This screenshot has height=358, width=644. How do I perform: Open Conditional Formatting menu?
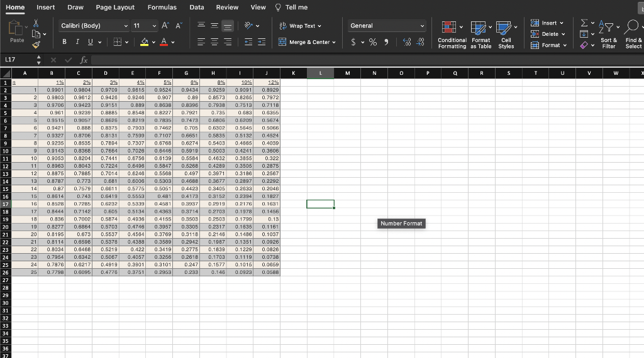[x=452, y=35]
